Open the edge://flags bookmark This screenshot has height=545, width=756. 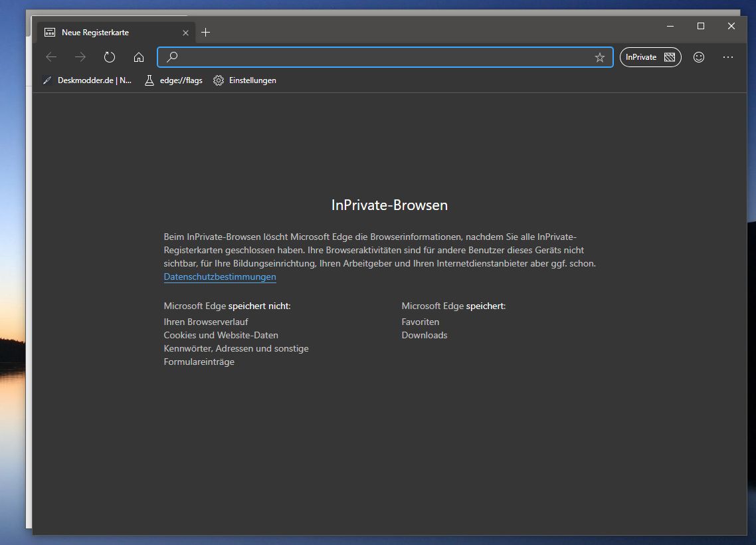click(x=173, y=80)
